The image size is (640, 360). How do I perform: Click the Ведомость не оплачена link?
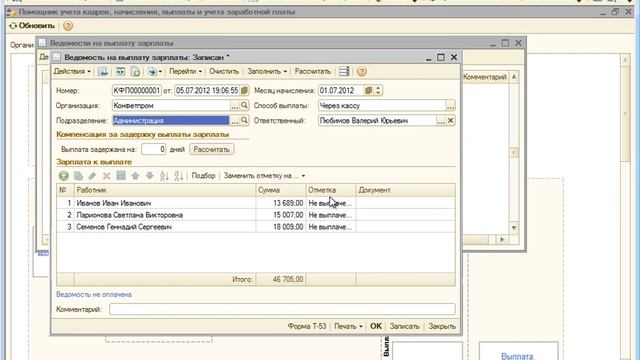click(94, 294)
